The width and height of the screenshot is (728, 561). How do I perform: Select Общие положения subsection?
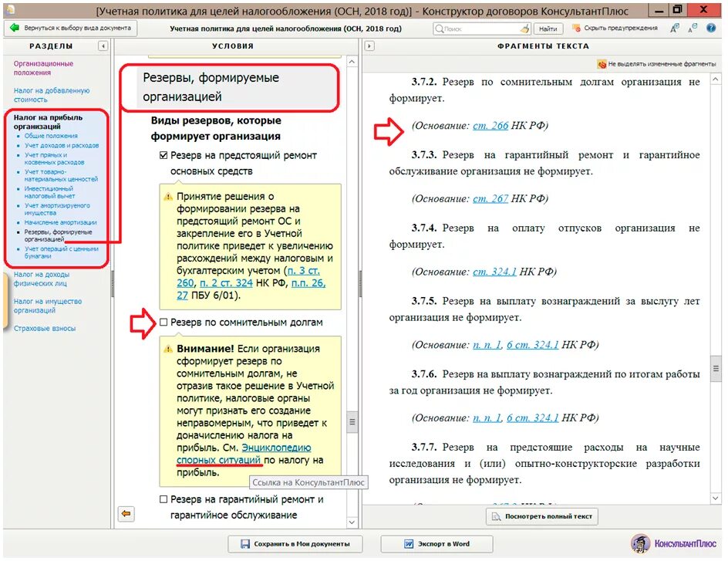51,136
